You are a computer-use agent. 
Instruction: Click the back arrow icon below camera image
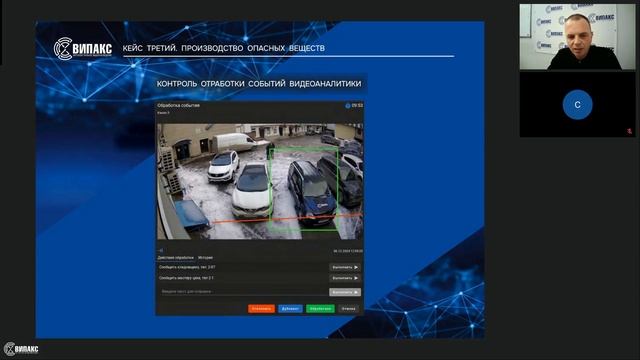point(161,251)
